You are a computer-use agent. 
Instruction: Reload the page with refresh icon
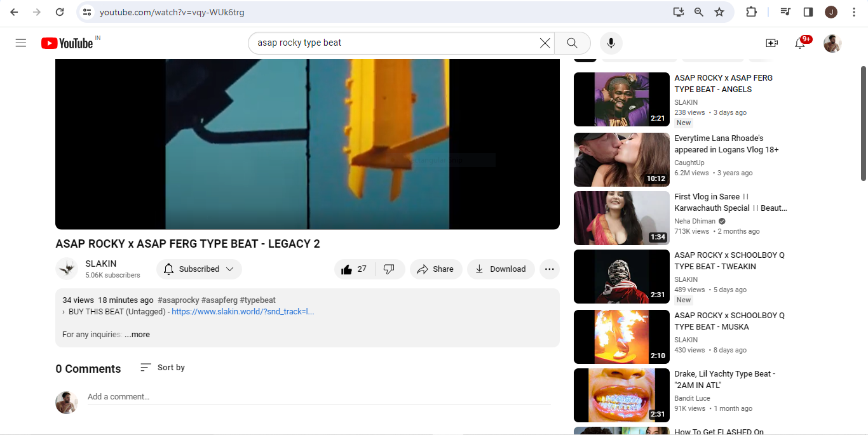tap(60, 12)
